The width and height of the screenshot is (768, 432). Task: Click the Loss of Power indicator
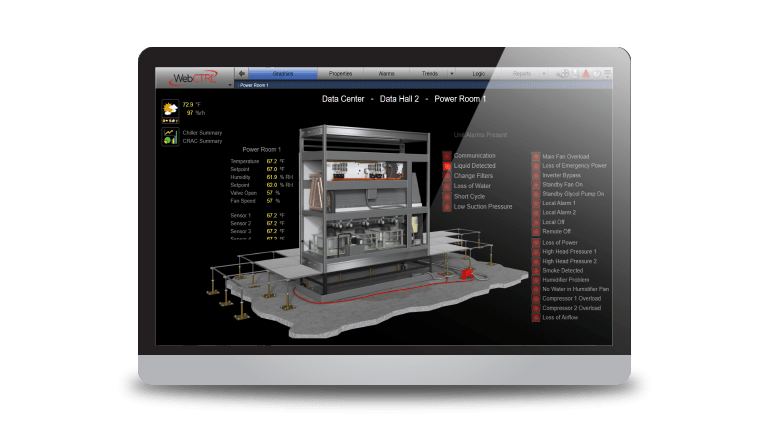click(x=536, y=242)
